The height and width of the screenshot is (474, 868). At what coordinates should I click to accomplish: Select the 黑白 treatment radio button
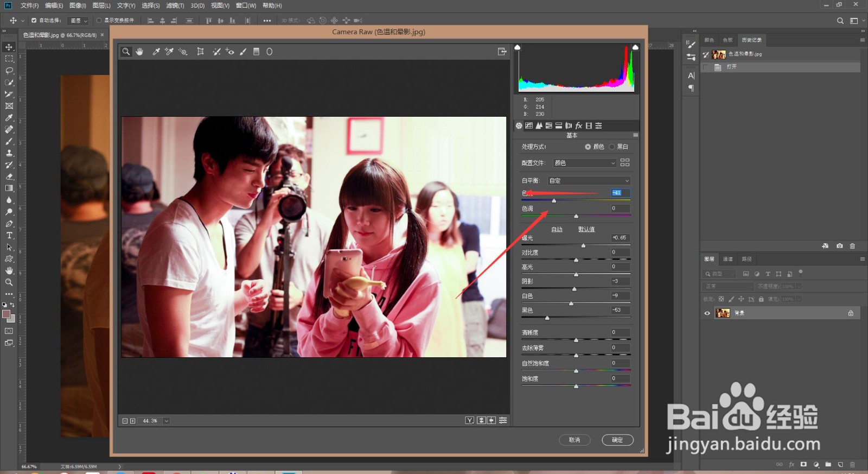pos(612,147)
